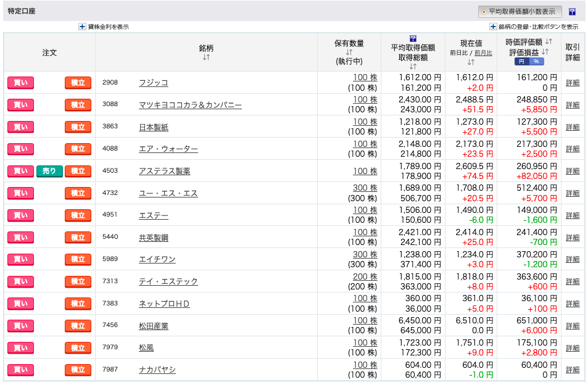Sort by 時価評価額 arrows icon
This screenshot has height=382, width=588.
tap(549, 42)
